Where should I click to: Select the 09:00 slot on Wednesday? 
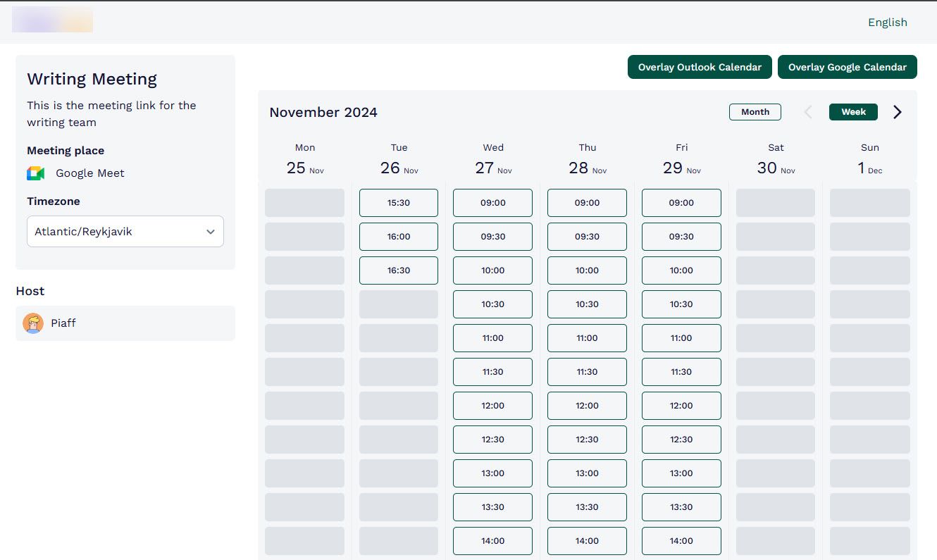click(x=492, y=202)
